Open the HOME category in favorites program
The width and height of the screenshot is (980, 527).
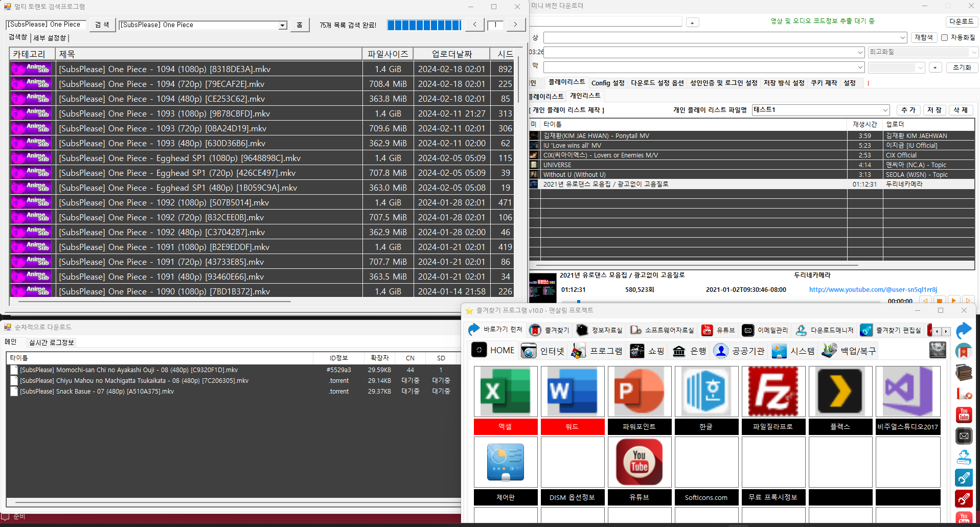coord(493,350)
